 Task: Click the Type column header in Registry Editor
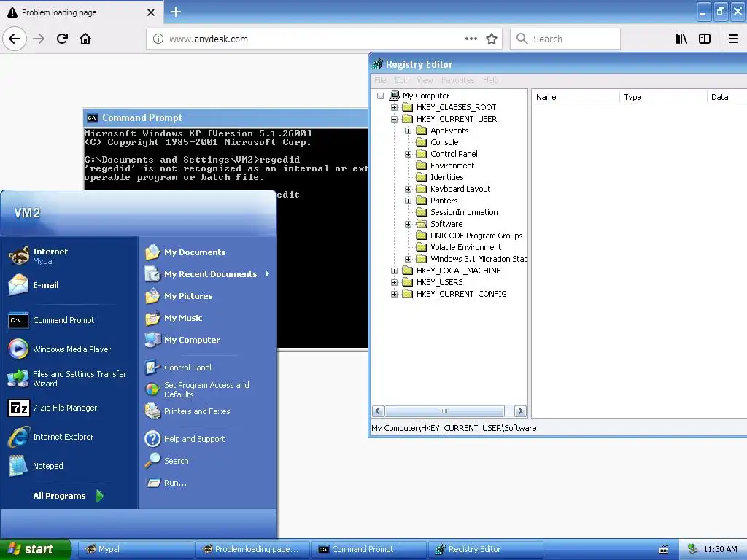coord(663,97)
